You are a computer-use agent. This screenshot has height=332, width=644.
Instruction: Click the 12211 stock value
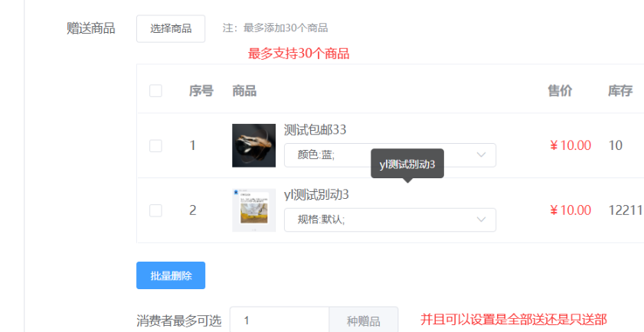626,210
